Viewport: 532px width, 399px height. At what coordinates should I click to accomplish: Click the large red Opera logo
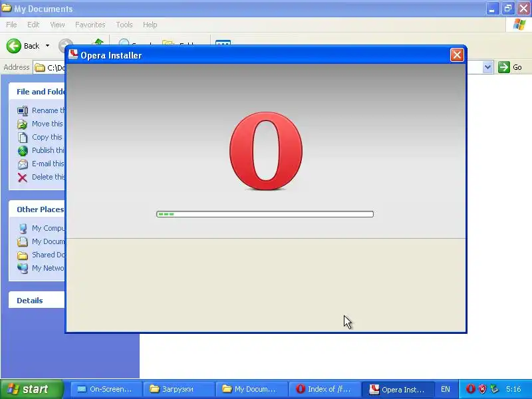point(265,151)
